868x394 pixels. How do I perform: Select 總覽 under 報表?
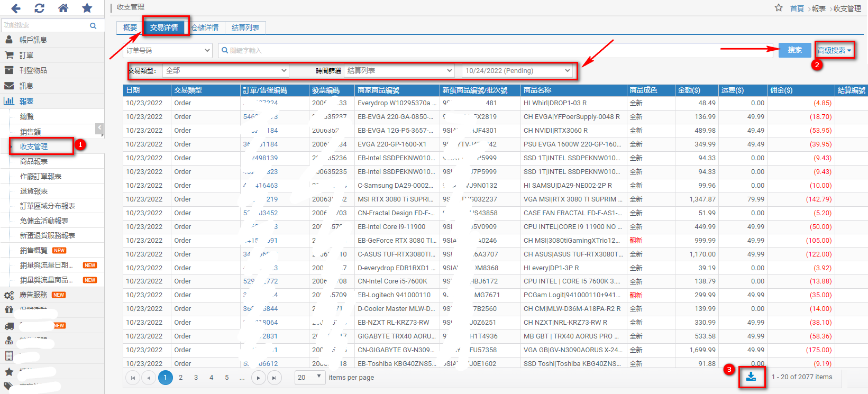[x=27, y=116]
